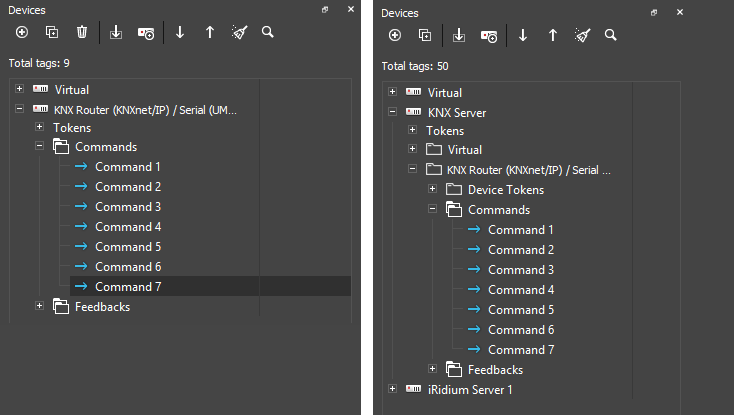Click the import icon in left panel toolbar
735x415 pixels.
tap(116, 32)
